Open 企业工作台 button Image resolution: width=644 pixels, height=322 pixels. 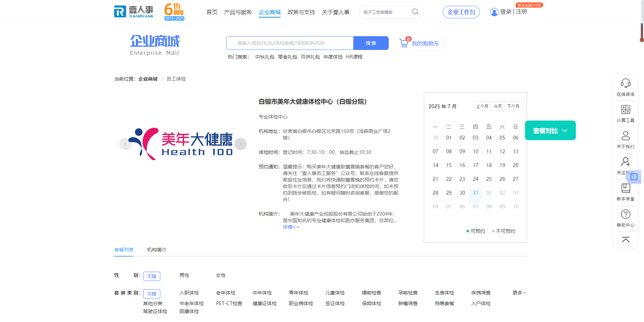(x=461, y=12)
